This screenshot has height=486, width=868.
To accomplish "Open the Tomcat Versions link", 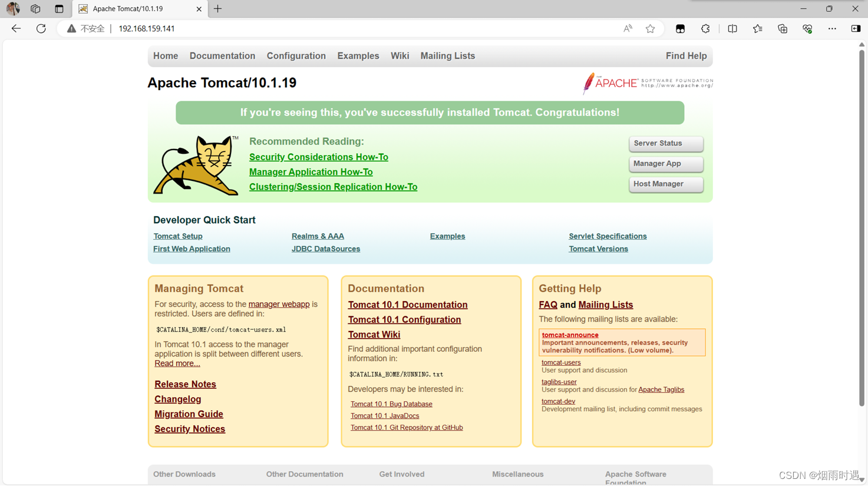I will coord(598,249).
